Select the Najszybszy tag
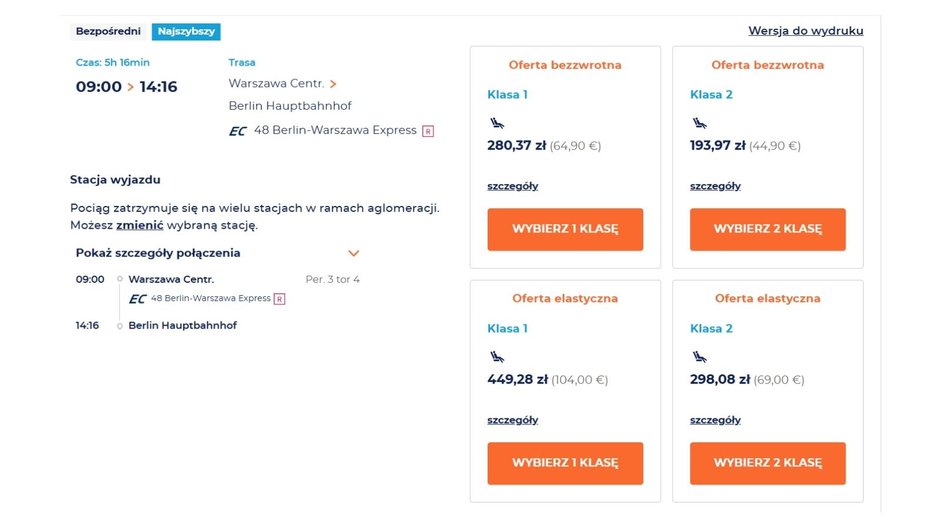 [186, 31]
